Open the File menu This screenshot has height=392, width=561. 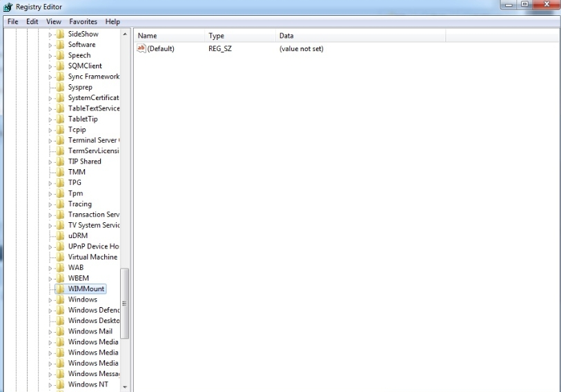point(12,21)
